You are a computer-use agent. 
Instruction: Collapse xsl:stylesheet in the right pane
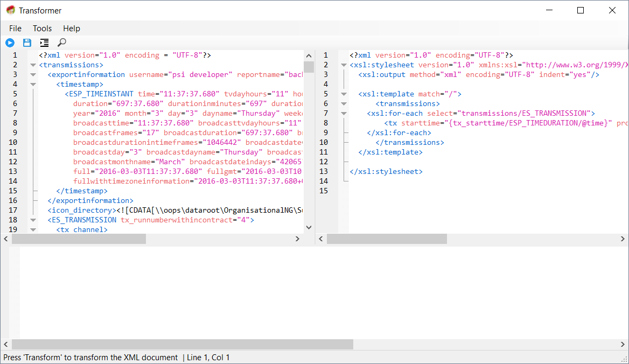(x=344, y=65)
